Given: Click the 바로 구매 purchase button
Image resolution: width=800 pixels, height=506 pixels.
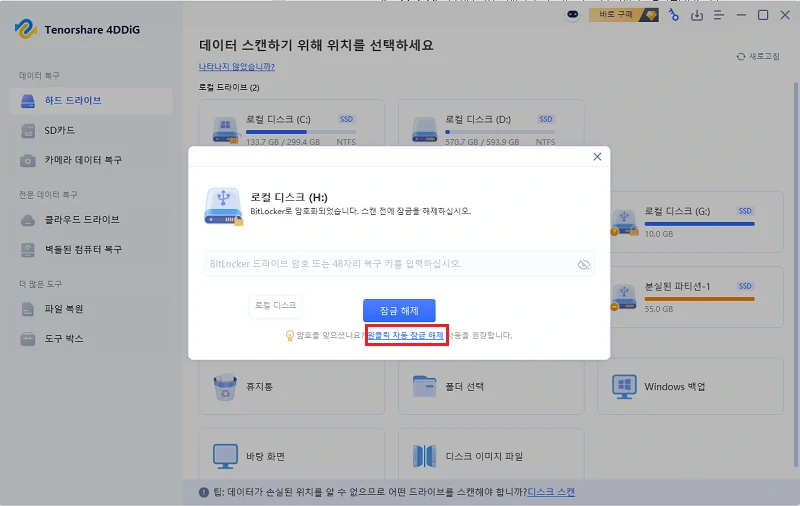Looking at the screenshot, I should [623, 15].
